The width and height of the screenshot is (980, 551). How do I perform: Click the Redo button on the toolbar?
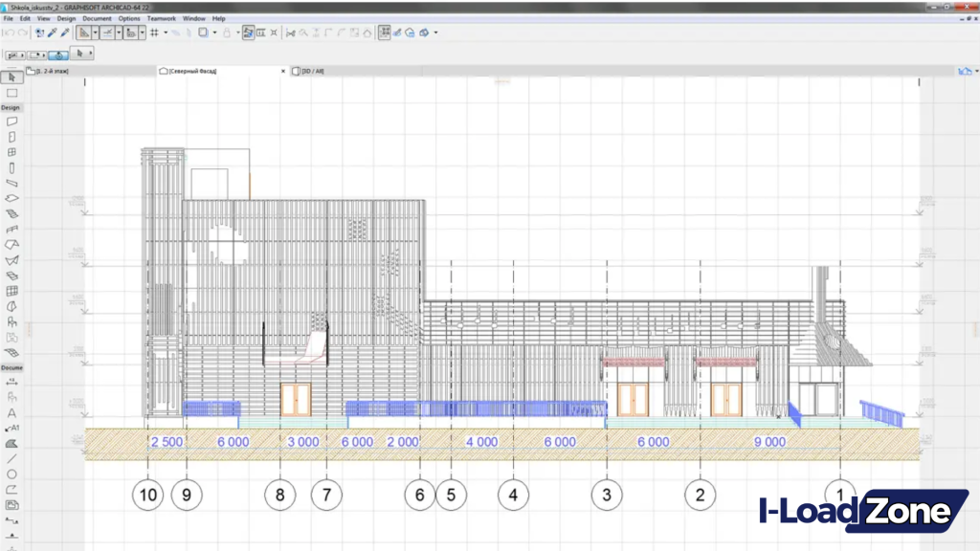(x=21, y=33)
